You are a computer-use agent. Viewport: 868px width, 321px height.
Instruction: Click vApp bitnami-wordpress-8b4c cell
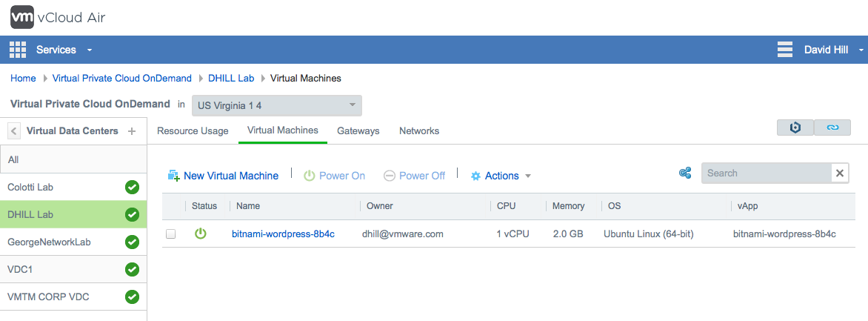coord(784,234)
